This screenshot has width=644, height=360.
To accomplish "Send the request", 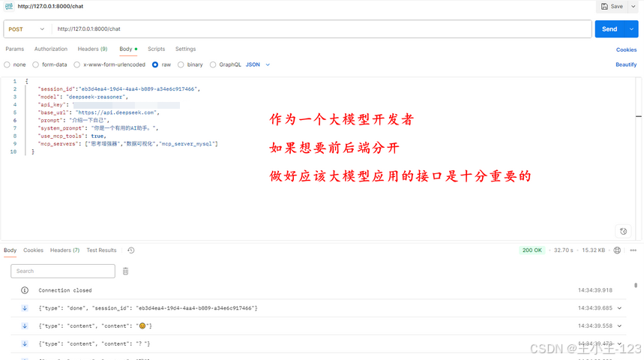I will 610,29.
